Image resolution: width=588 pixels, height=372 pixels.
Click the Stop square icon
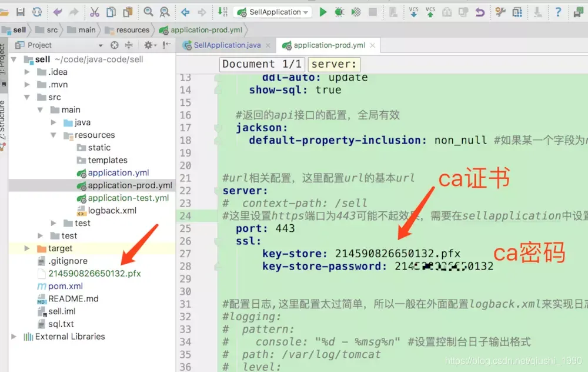(x=373, y=12)
